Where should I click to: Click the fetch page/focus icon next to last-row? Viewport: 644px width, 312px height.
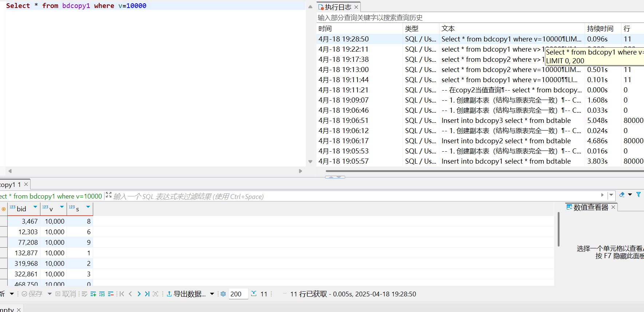(x=155, y=294)
